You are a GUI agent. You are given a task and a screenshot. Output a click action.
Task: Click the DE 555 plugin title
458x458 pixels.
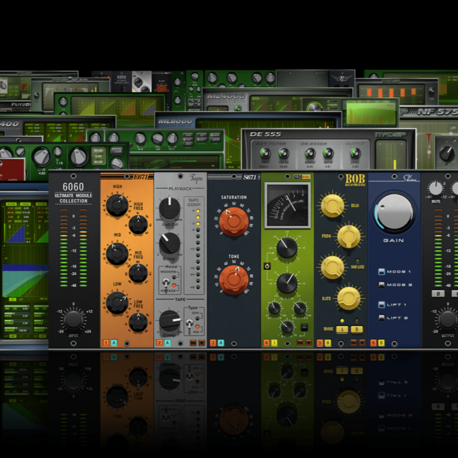coord(265,134)
